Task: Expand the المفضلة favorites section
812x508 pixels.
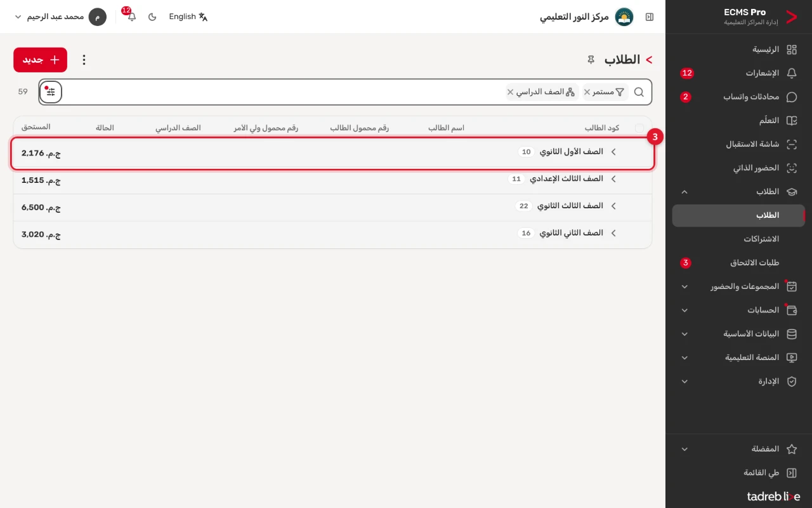Action: (684, 449)
